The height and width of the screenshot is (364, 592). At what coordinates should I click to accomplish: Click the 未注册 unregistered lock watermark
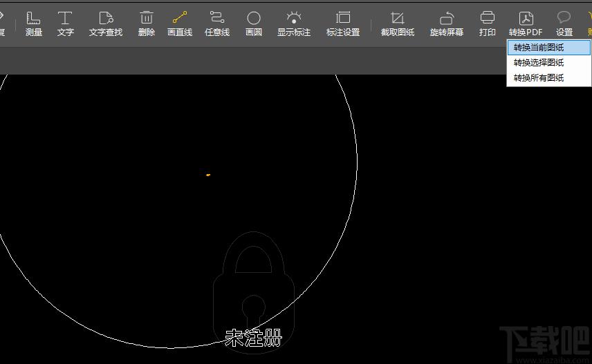(254, 293)
